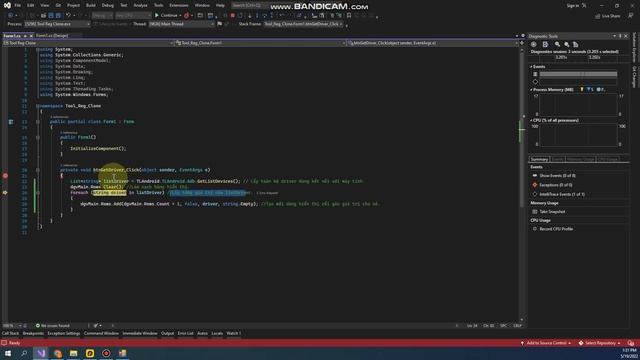Screen dimensions: 640x360
Task: Click the bookmark icon in toolbar
Action: [x=349, y=16]
